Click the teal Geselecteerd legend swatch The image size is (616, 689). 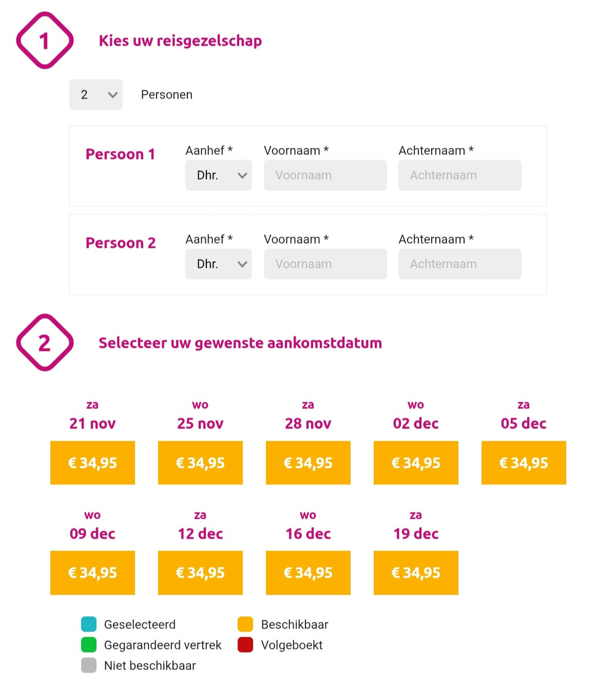click(x=89, y=624)
